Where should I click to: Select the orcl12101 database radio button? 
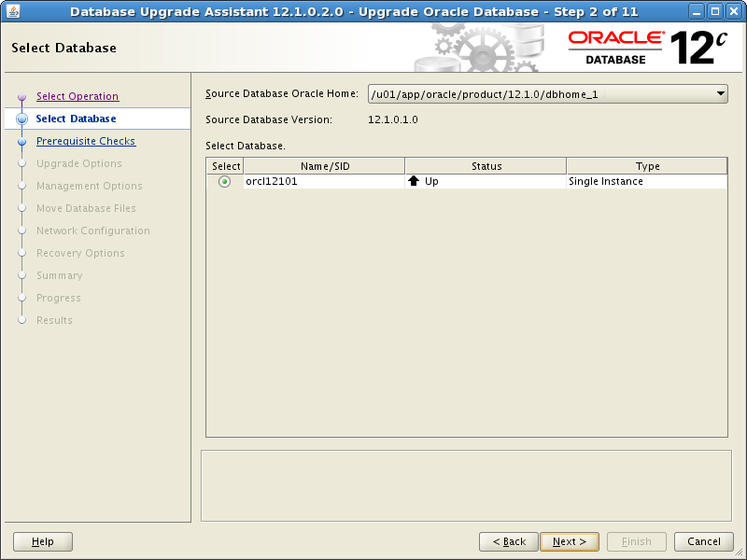coord(224,182)
